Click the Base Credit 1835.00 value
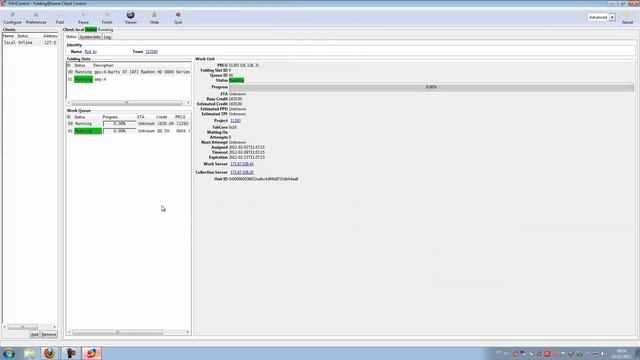This screenshot has width=640, height=360. pos(235,99)
